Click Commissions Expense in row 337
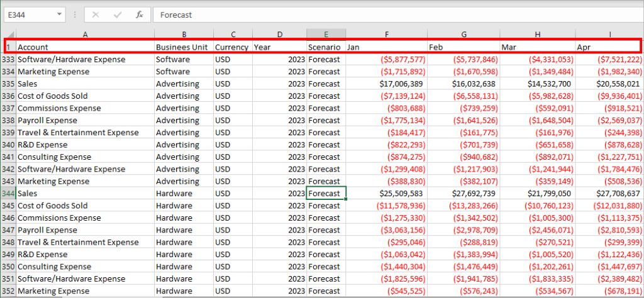Viewport: 644px width, 298px height. click(x=85, y=108)
